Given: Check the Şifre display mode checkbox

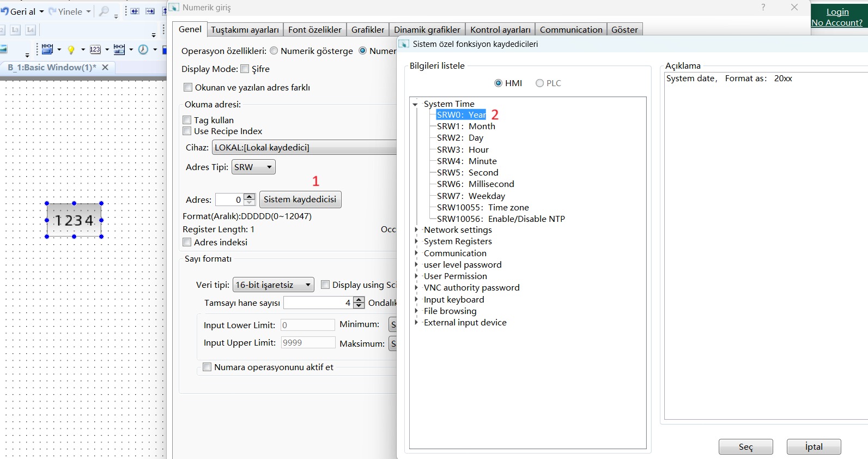Looking at the screenshot, I should 245,69.
